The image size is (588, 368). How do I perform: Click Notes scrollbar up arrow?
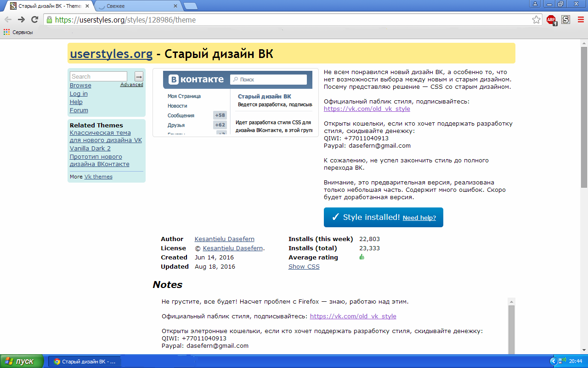click(511, 301)
